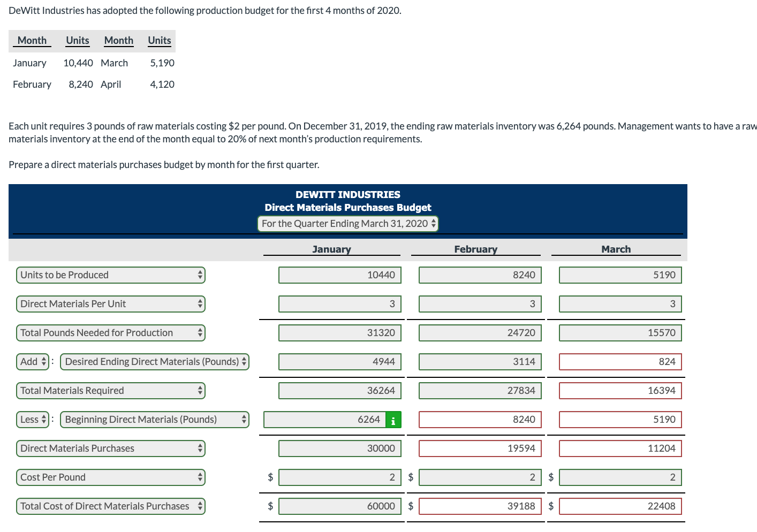
Task: Click the 'DEWITT INDUSTRIES' heading
Action: (348, 195)
